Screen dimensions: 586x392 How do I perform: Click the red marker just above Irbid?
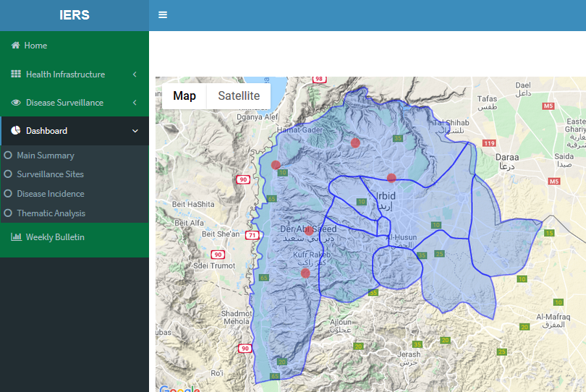[391, 178]
